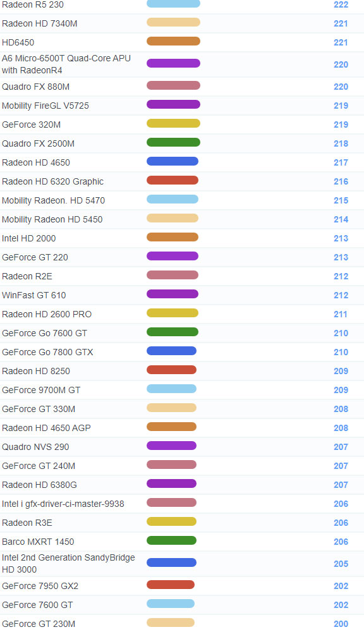Click the Radeon HD 7340M name
This screenshot has width=364, height=632.
point(40,24)
